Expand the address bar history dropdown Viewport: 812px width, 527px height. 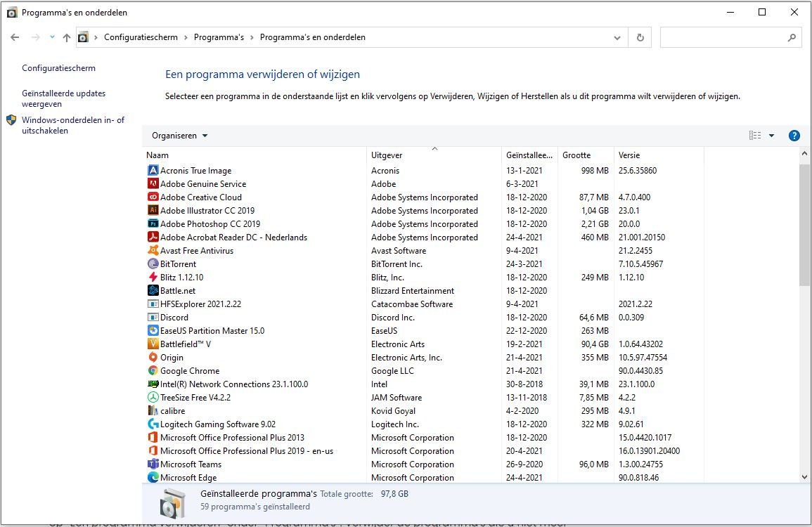click(617, 37)
